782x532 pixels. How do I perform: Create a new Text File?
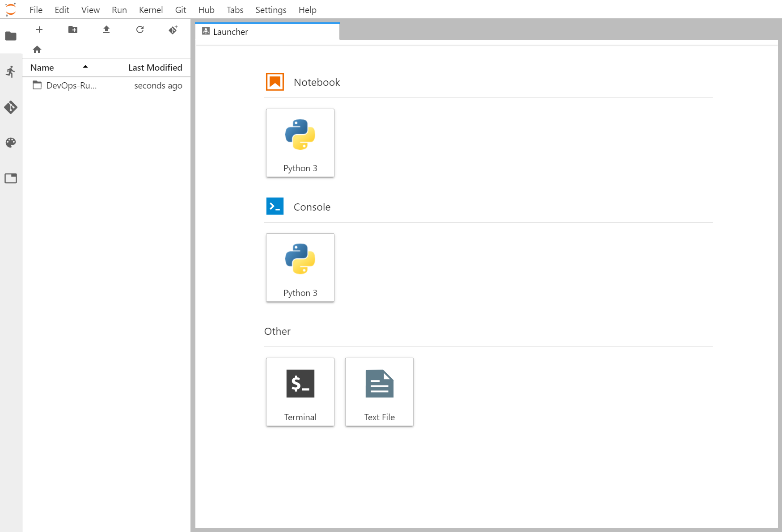[379, 392]
